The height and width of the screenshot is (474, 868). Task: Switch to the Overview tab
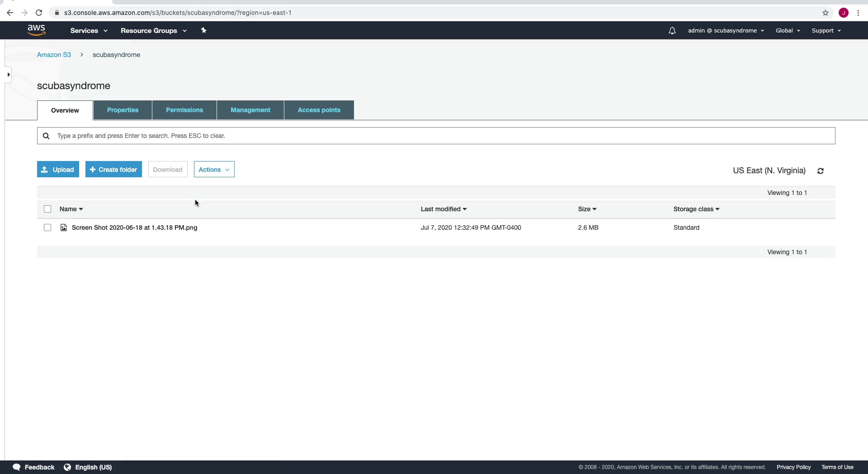click(x=65, y=110)
